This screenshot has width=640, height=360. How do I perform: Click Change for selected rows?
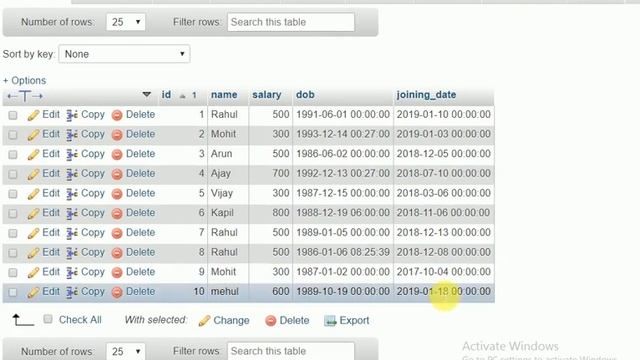[231, 320]
